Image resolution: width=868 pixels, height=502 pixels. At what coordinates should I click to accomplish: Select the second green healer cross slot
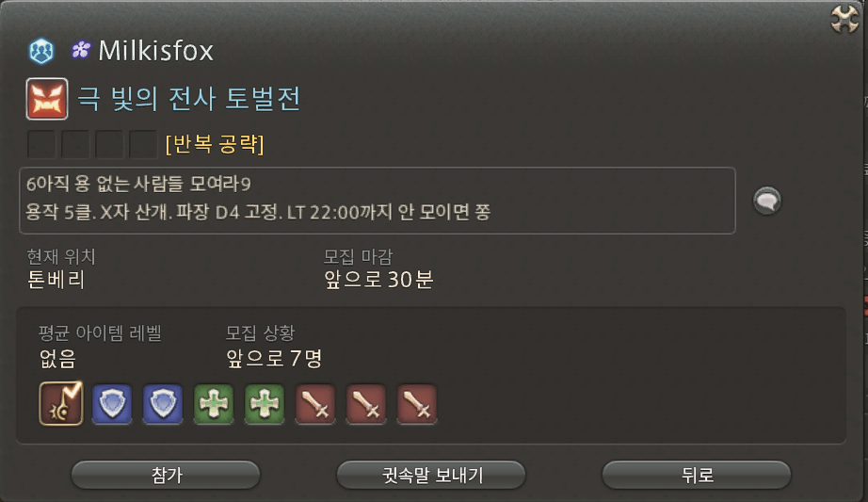[265, 404]
